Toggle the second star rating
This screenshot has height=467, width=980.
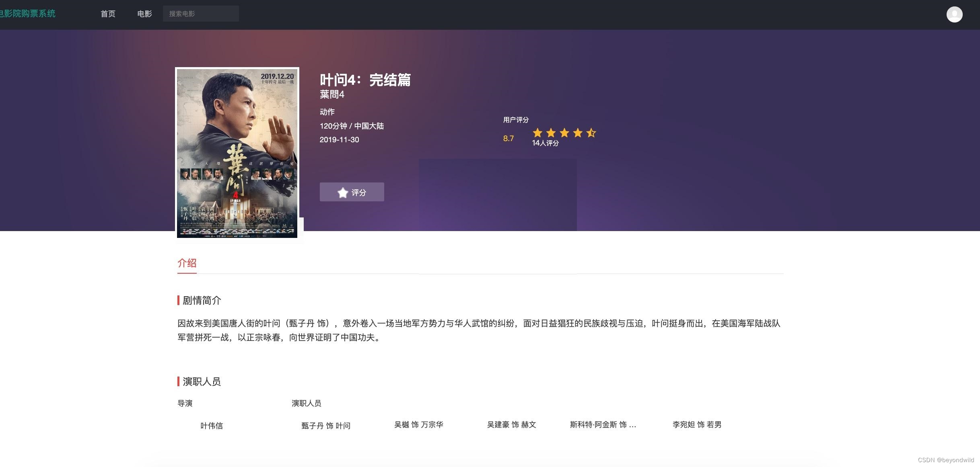(551, 133)
